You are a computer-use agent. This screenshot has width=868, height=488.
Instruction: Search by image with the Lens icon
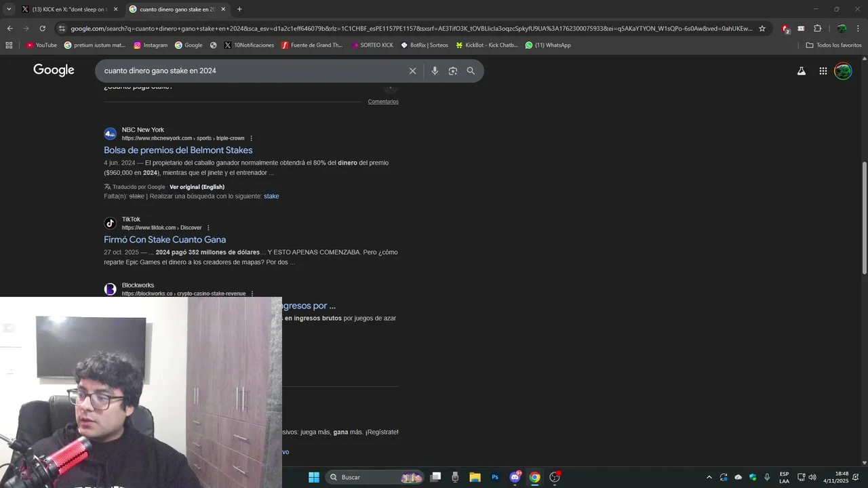[x=453, y=70]
